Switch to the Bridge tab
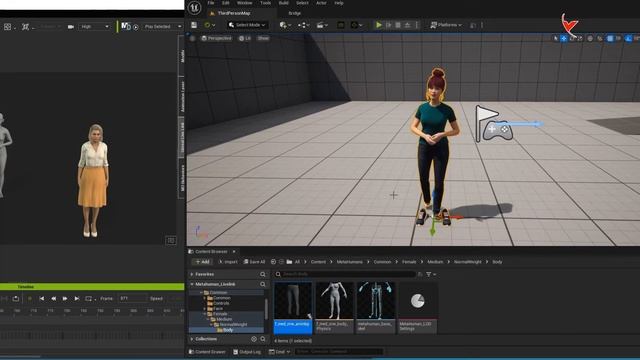The image size is (640, 360). pyautogui.click(x=295, y=13)
